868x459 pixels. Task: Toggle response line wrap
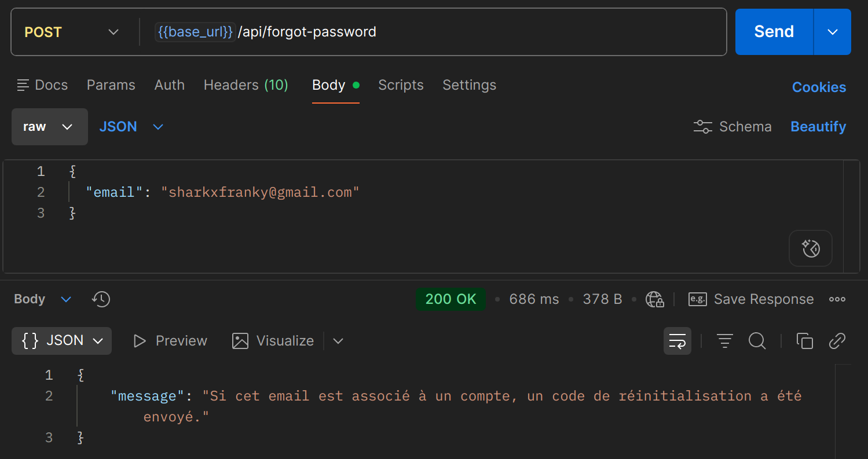point(677,341)
